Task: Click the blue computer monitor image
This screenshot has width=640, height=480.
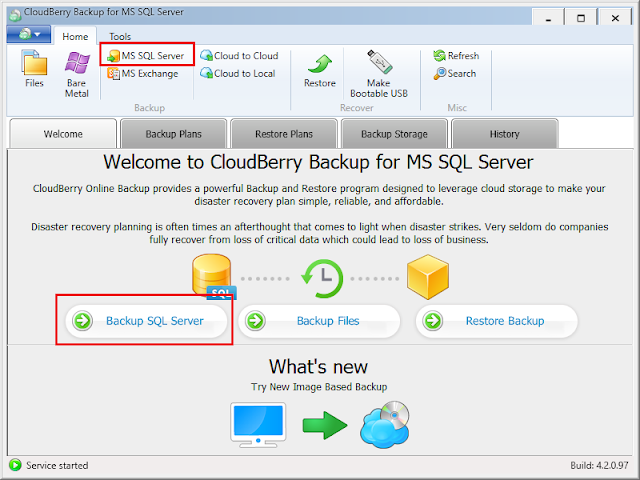Action: click(x=258, y=425)
